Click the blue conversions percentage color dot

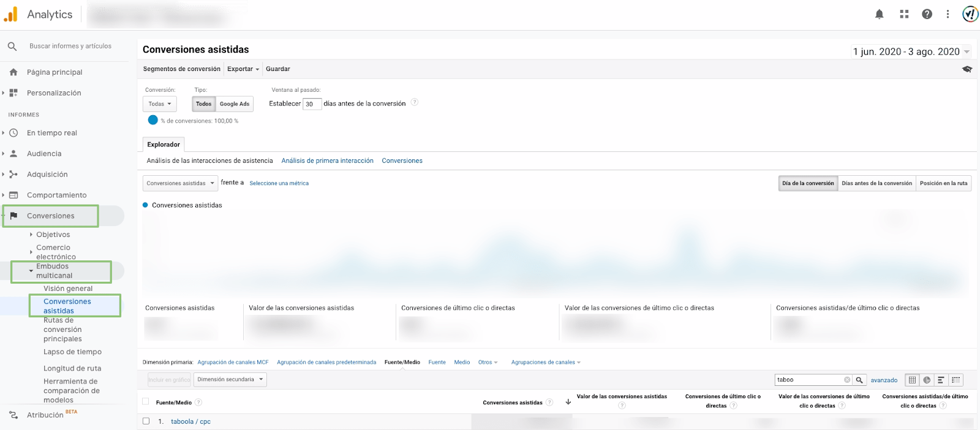pyautogui.click(x=153, y=120)
